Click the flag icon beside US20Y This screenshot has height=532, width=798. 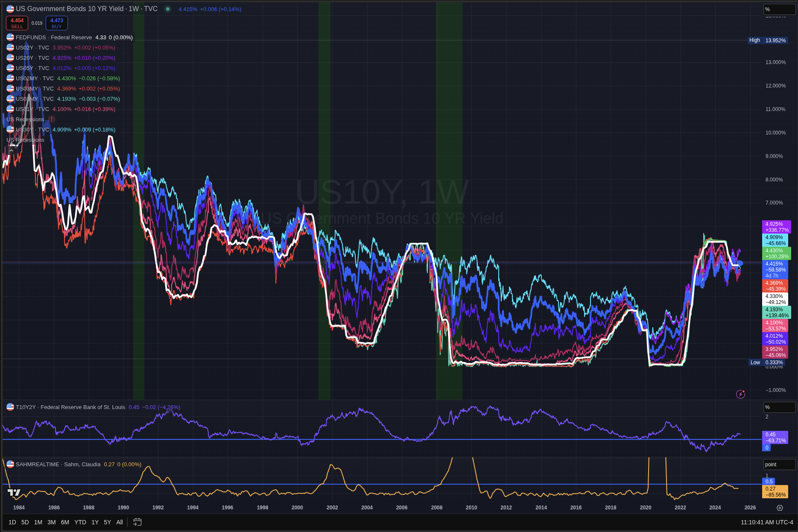click(x=10, y=58)
